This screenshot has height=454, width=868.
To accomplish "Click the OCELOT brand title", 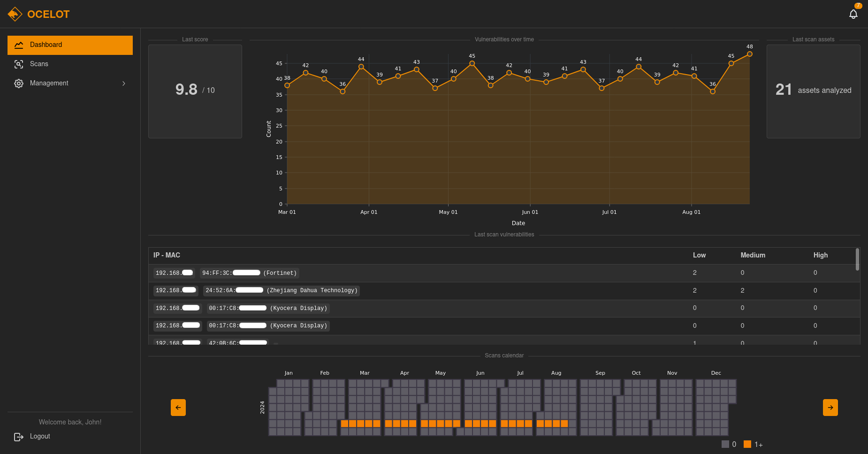I will 48,14.
